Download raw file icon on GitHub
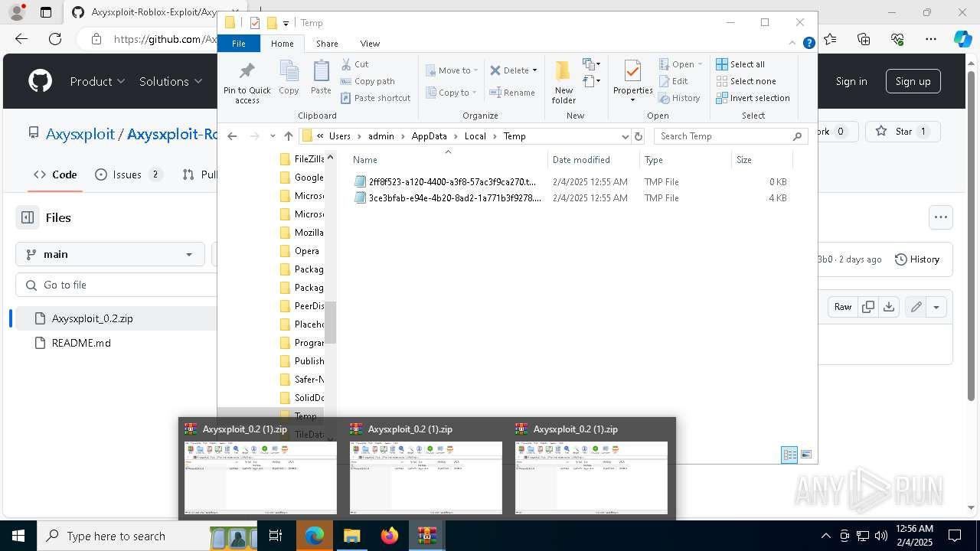The image size is (980, 551). [889, 307]
